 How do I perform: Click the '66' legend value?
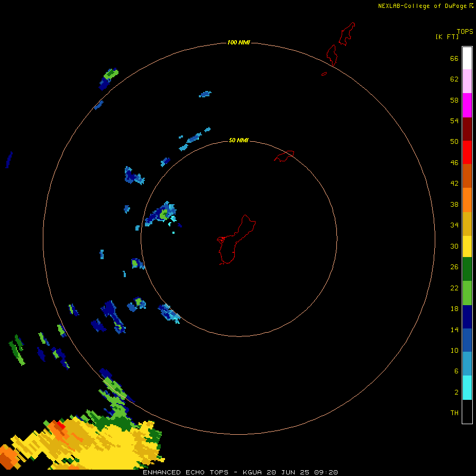[454, 59]
